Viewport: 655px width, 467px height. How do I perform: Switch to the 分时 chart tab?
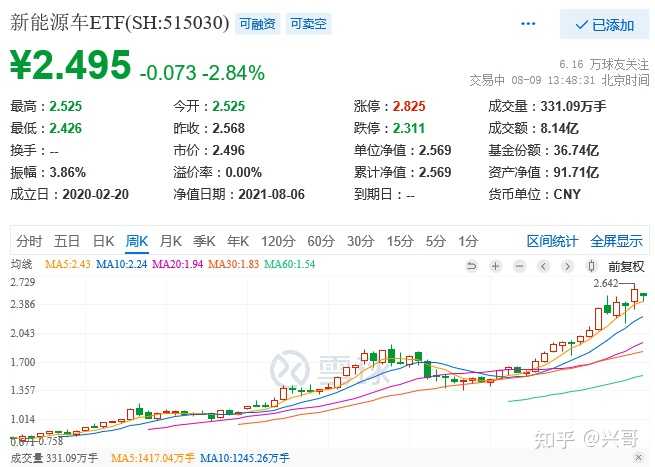click(29, 241)
